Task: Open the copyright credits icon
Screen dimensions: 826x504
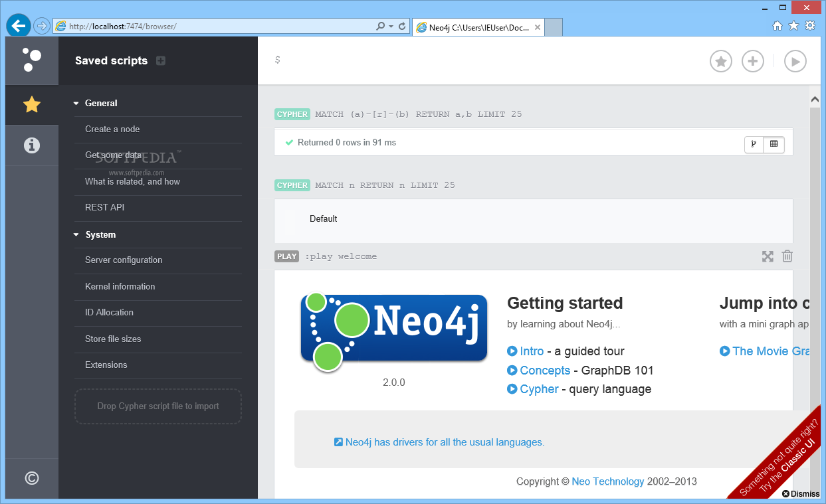Action: point(31,478)
